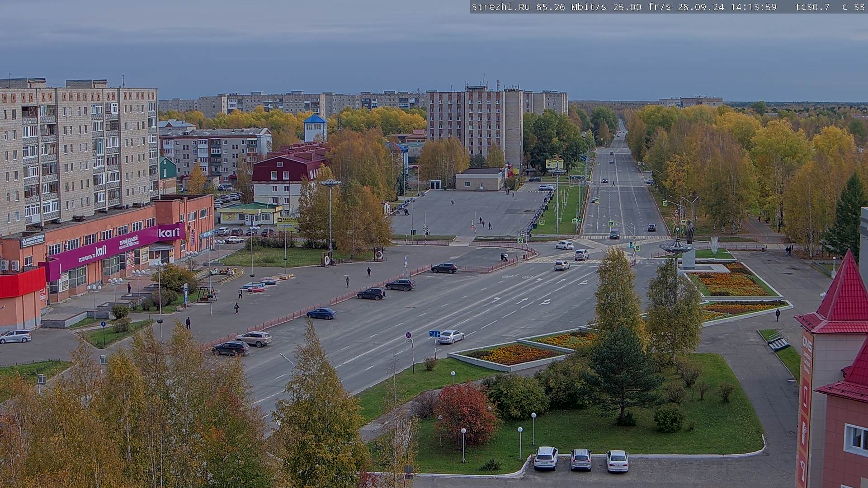
Task: Select the 28.09.24 date stamp
Action: tap(700, 7)
